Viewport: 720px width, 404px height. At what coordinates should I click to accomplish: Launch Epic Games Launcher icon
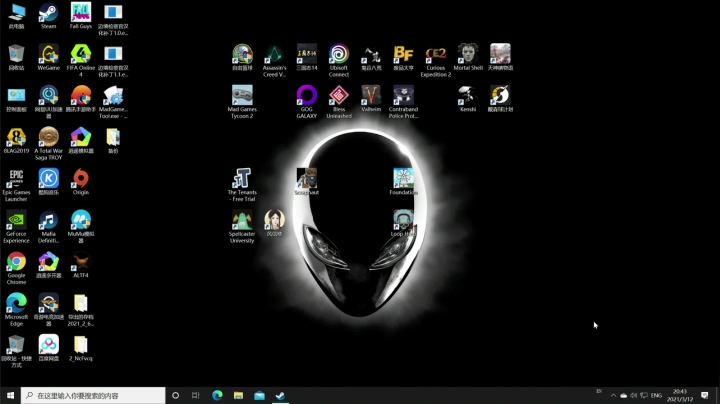[x=16, y=185]
